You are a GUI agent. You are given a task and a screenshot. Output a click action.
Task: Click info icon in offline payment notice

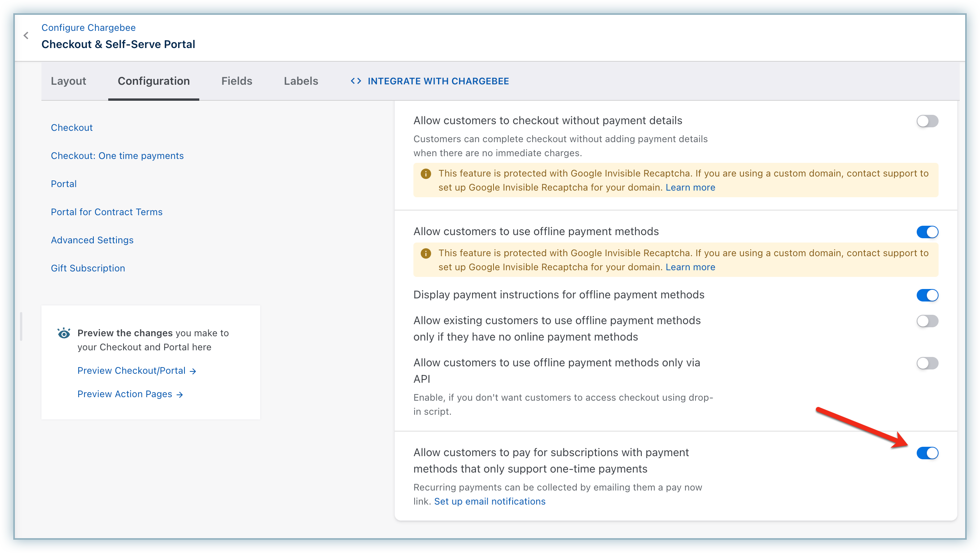point(426,253)
